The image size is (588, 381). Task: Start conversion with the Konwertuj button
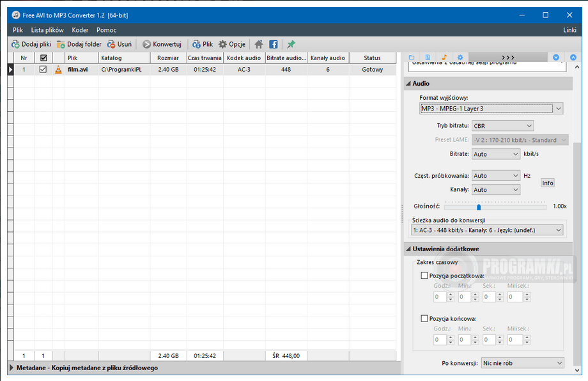click(x=162, y=44)
